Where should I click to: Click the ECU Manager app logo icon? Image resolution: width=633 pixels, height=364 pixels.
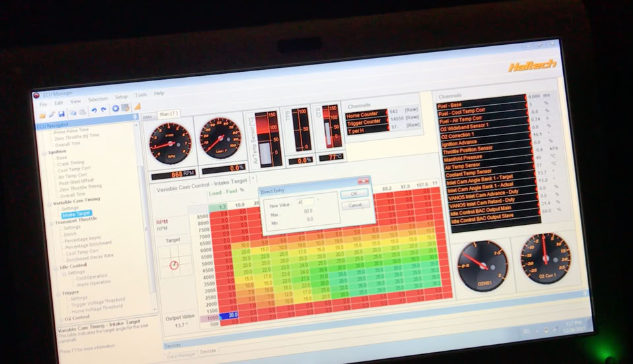point(37,96)
